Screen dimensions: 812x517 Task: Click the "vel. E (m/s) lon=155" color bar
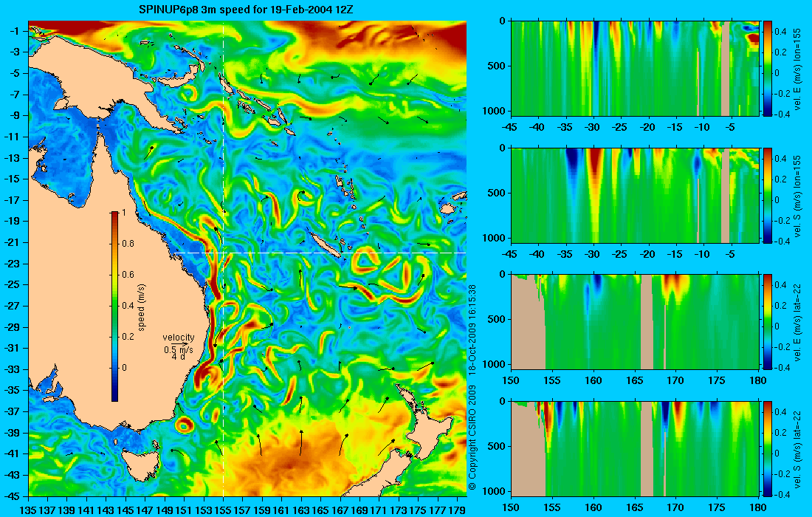click(x=768, y=69)
